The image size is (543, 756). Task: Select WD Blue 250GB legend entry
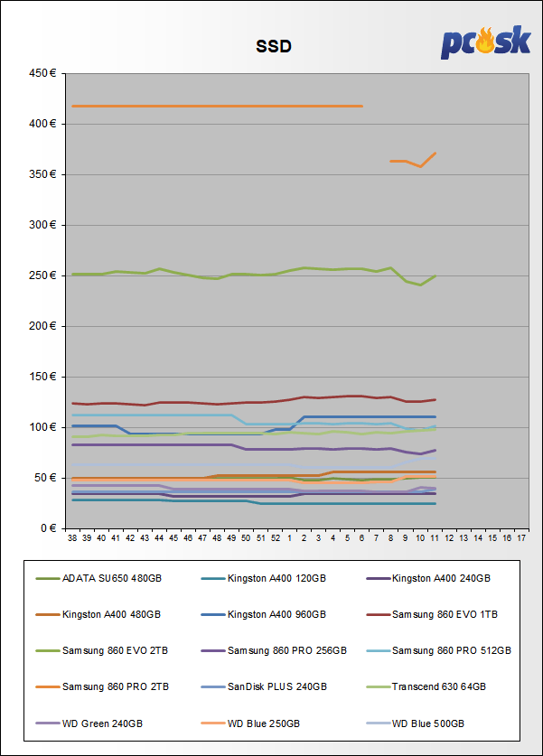point(251,723)
